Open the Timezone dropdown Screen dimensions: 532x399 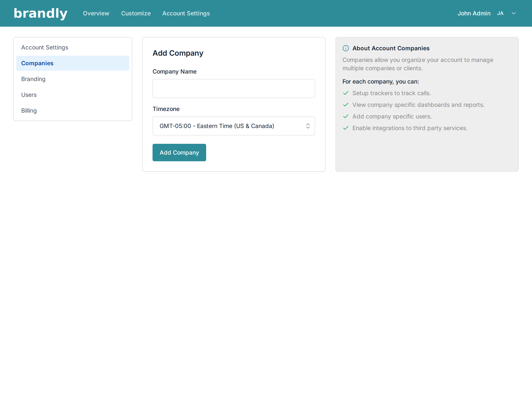click(234, 126)
